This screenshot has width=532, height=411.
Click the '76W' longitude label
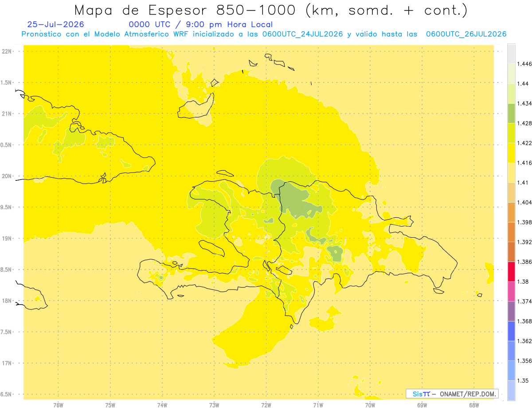[58, 405]
